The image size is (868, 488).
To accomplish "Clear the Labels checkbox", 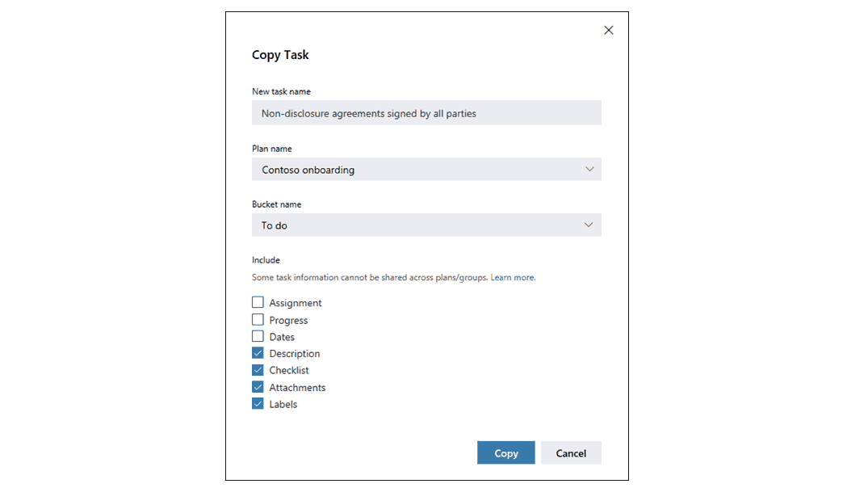I will click(258, 403).
